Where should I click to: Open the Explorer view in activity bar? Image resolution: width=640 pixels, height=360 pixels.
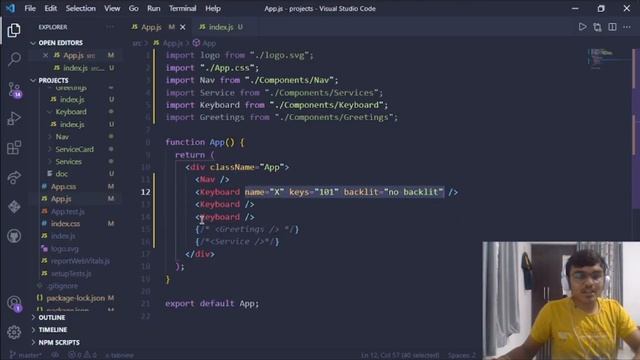[14, 30]
